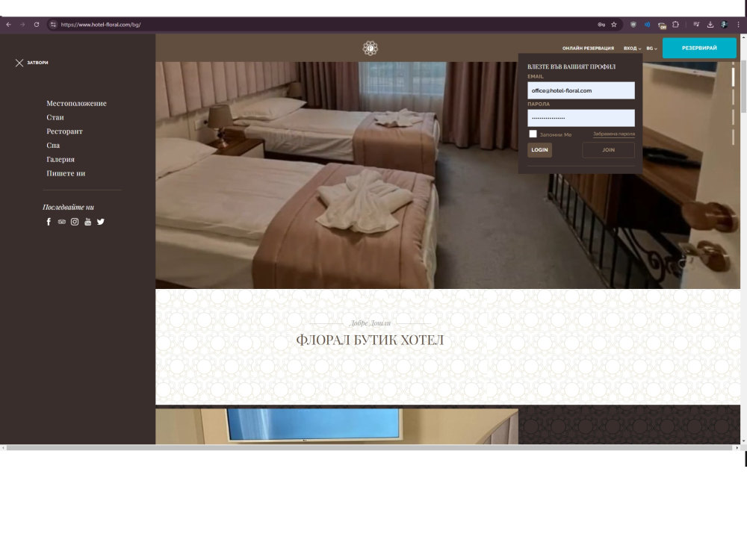Visit the hotel's Facebook page icon
The height and width of the screenshot is (560, 747).
click(x=49, y=222)
